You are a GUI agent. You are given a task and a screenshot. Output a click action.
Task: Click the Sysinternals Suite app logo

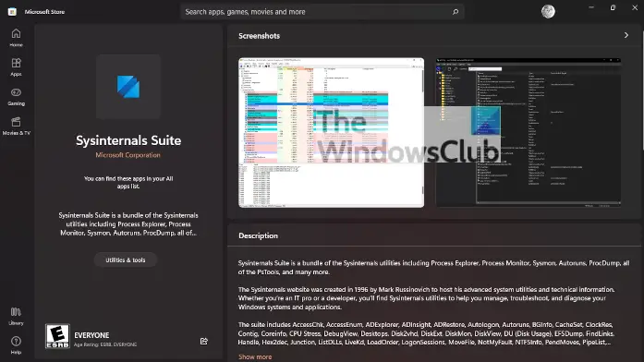[128, 87]
